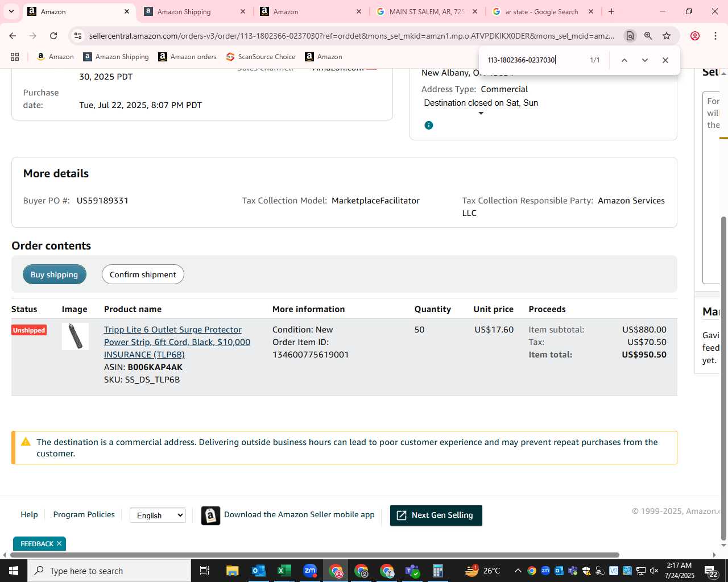Open the Windows Start menu

(x=14, y=571)
